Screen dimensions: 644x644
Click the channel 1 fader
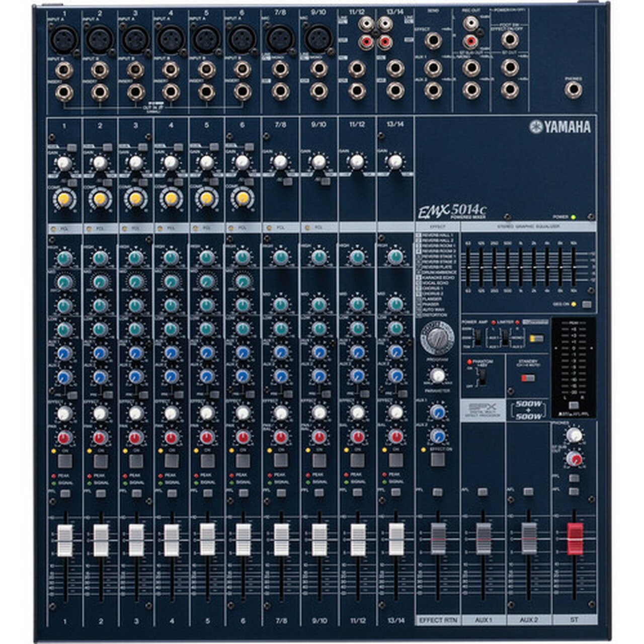[x=65, y=540]
